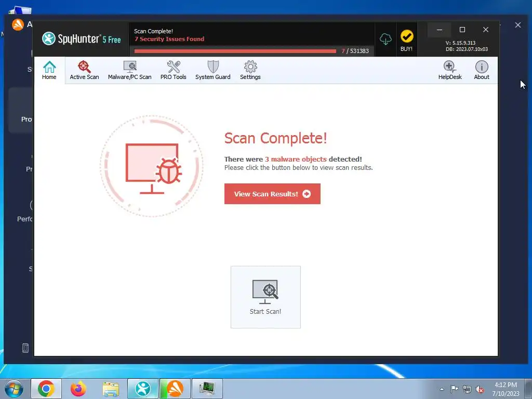This screenshot has height=399, width=532.
Task: Open the Active Scan tab
Action: [x=84, y=70]
